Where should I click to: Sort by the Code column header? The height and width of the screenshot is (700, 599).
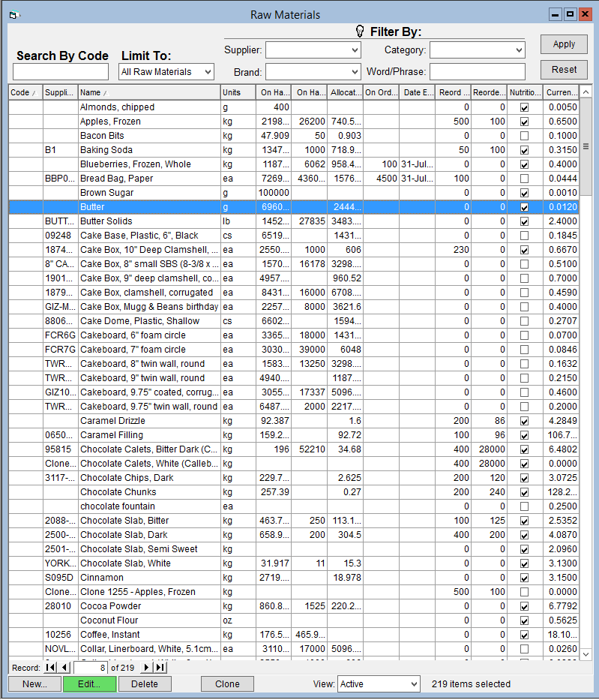tap(25, 92)
